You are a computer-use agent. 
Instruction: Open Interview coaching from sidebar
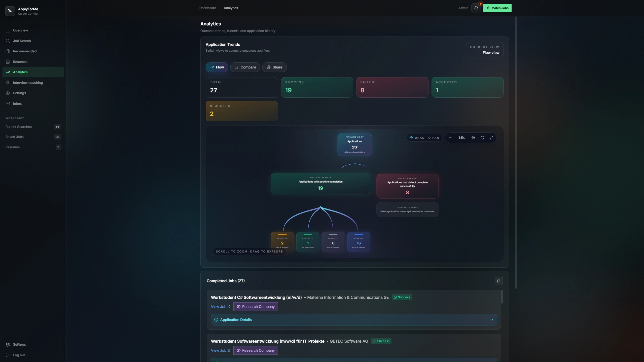click(28, 83)
